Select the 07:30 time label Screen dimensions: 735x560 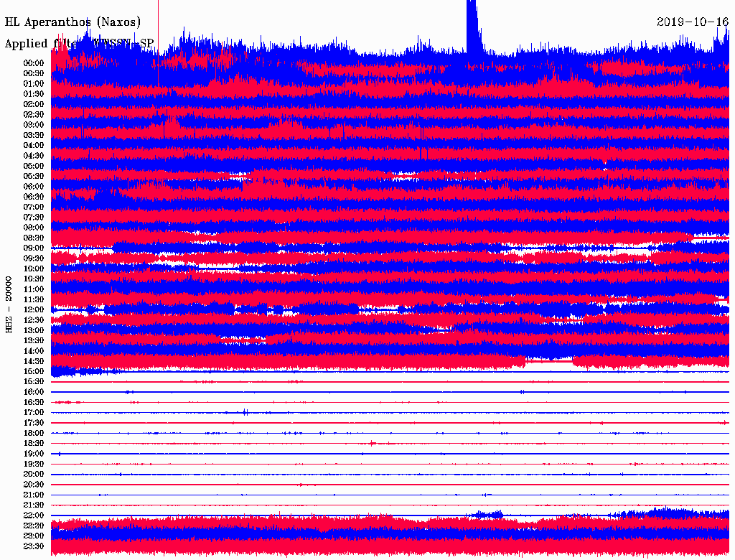pos(34,218)
